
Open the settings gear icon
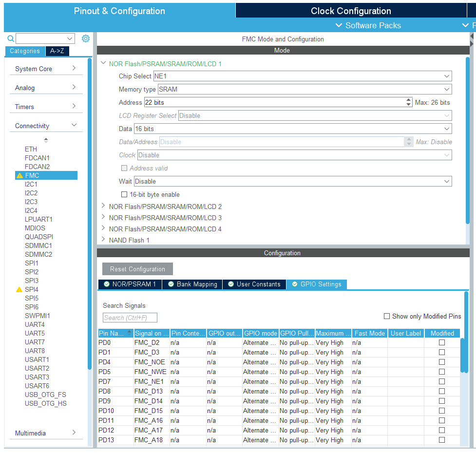tap(86, 38)
